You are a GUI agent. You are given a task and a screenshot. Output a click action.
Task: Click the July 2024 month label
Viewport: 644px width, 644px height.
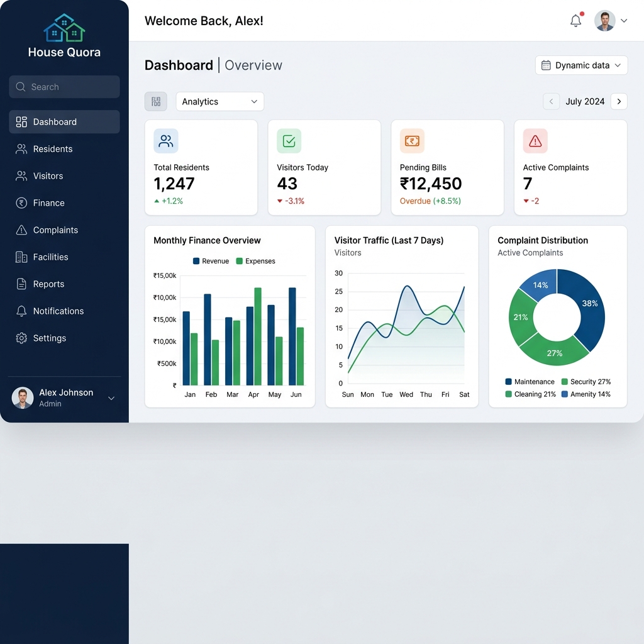pyautogui.click(x=585, y=101)
